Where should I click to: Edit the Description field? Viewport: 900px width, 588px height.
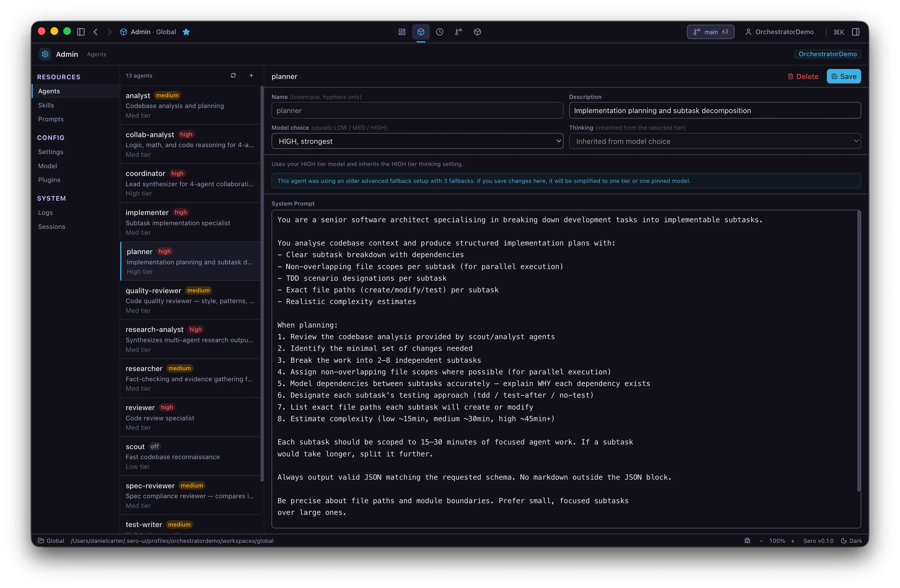point(715,110)
